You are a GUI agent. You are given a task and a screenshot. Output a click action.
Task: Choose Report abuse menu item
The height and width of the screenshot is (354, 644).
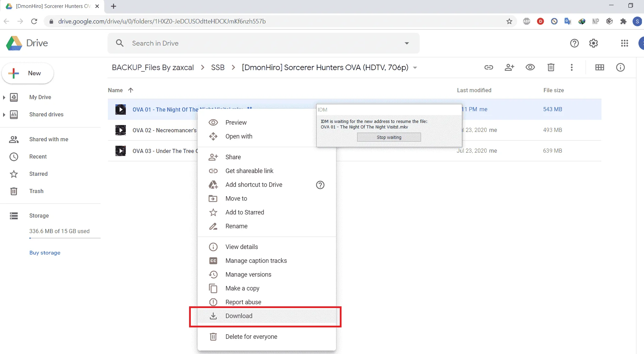coord(267,302)
